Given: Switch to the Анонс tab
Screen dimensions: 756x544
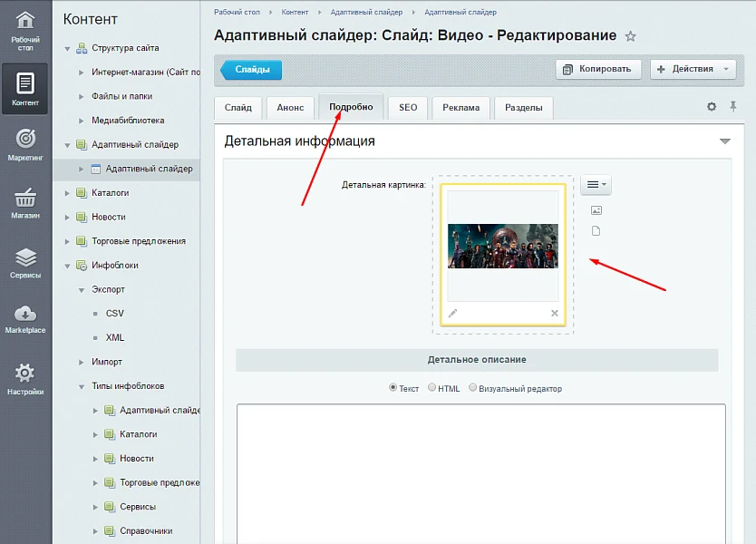Looking at the screenshot, I should tap(290, 108).
